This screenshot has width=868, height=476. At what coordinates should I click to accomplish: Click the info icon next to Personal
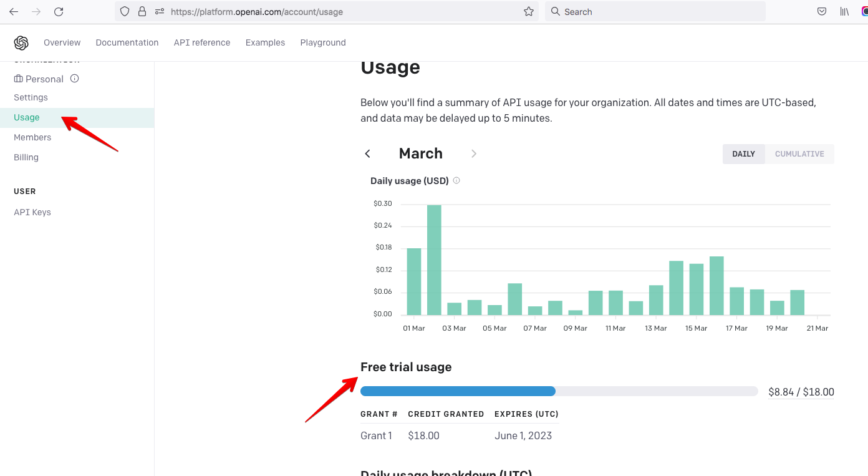pos(75,79)
